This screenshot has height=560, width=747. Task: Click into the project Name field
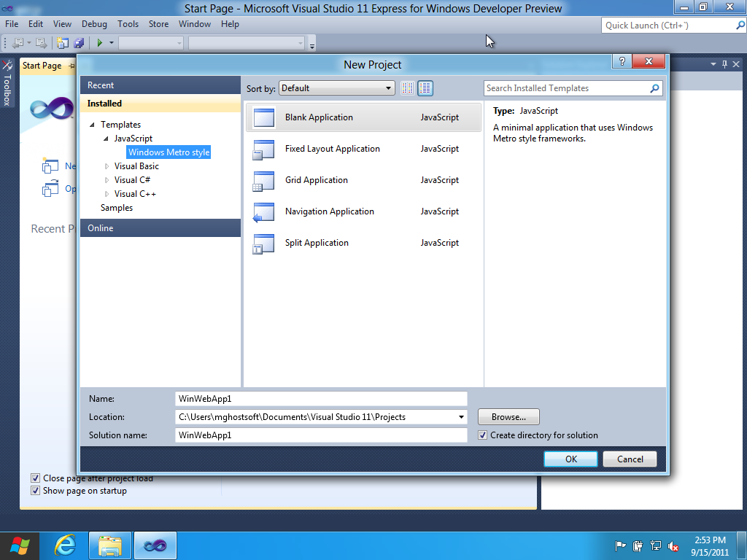point(321,399)
